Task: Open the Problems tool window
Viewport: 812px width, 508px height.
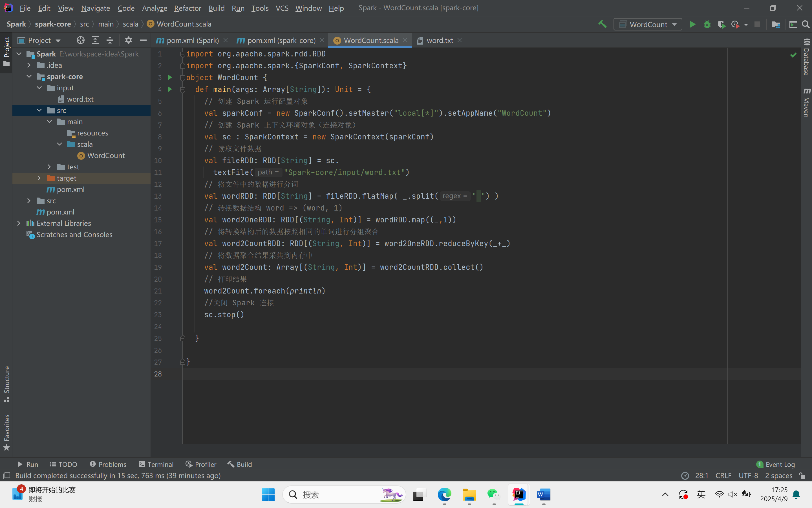Action: point(108,464)
